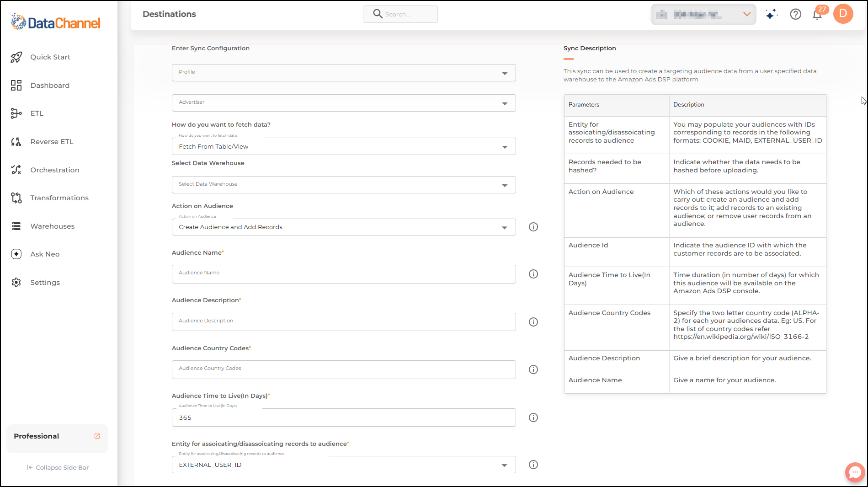Click the Search box in header
The image size is (868, 487).
coord(400,14)
